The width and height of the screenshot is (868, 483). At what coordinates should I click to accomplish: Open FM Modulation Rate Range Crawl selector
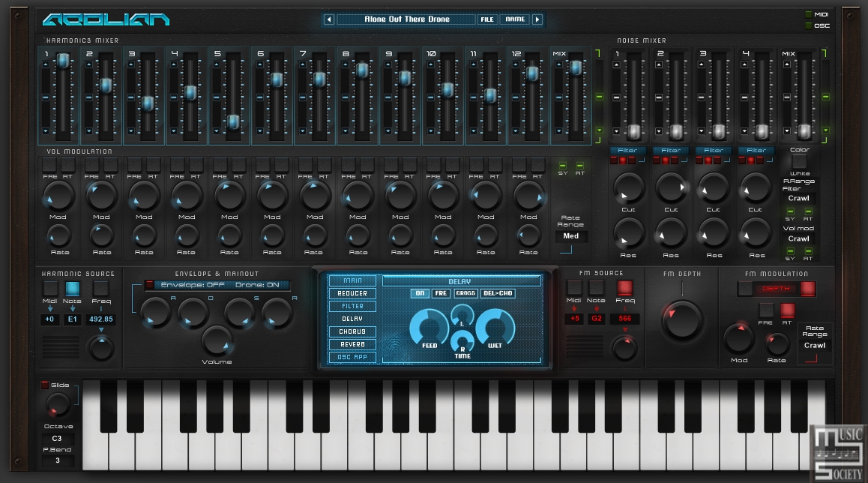tap(815, 345)
